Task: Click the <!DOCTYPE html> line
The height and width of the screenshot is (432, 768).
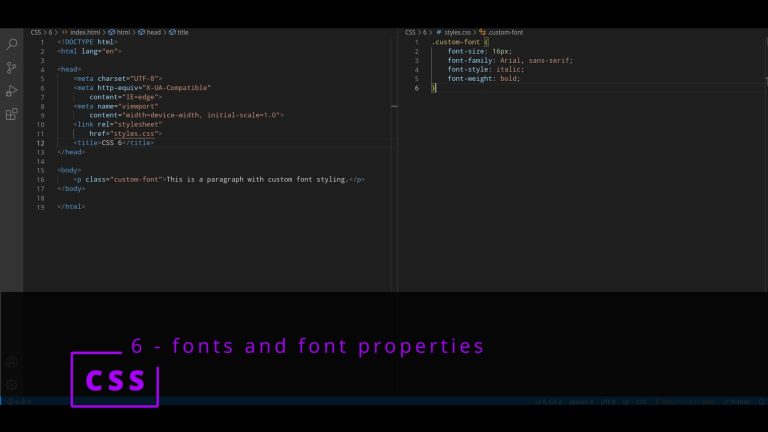Action: click(87, 42)
